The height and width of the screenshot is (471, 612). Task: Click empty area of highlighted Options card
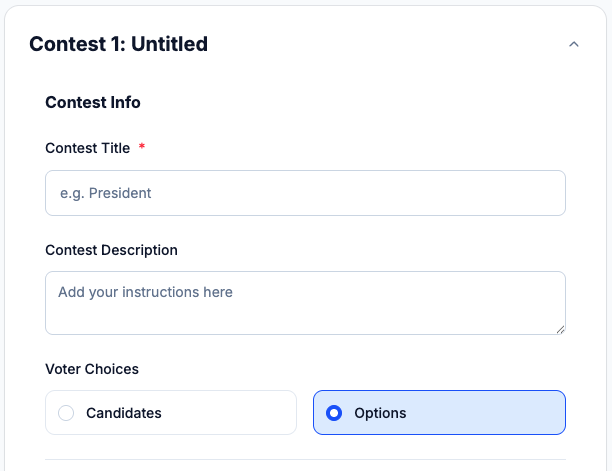point(490,413)
